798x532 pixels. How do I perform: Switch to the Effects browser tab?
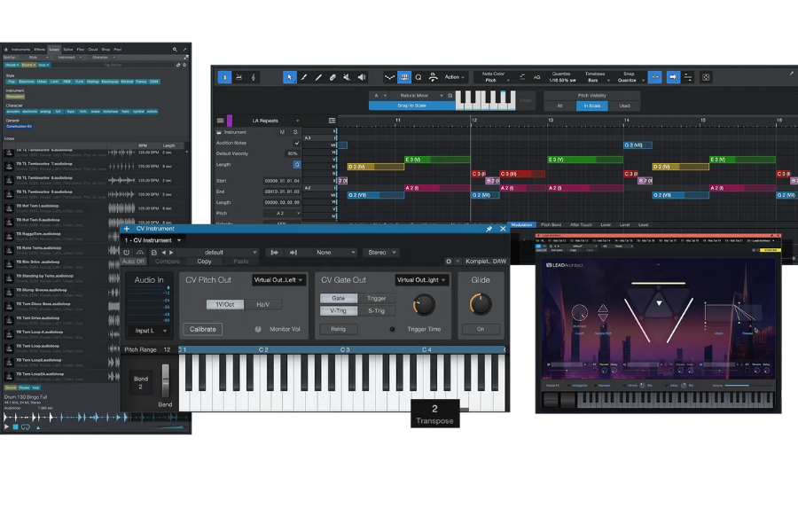(x=40, y=50)
